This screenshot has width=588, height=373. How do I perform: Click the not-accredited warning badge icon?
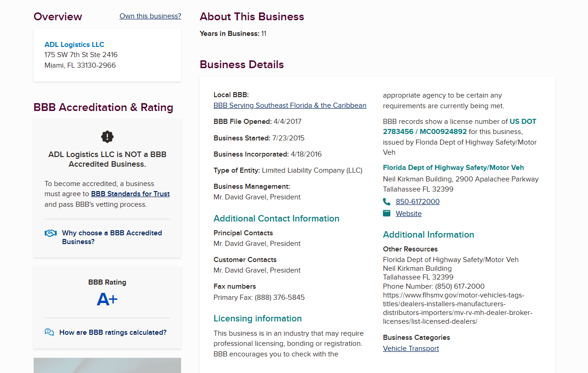pyautogui.click(x=107, y=137)
